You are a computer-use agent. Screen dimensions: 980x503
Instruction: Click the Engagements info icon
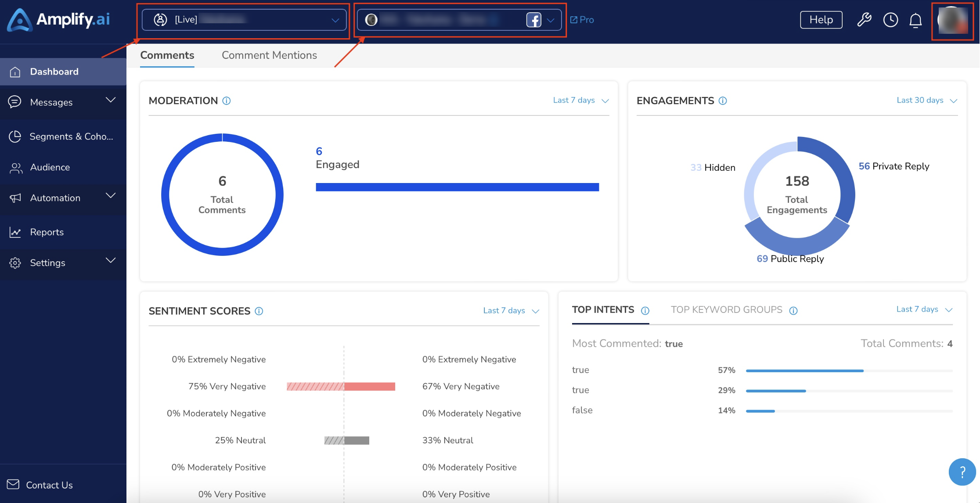[723, 101]
